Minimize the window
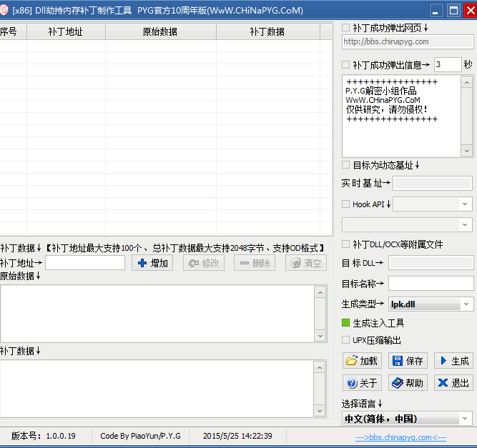The height and width of the screenshot is (448, 477). (x=436, y=11)
